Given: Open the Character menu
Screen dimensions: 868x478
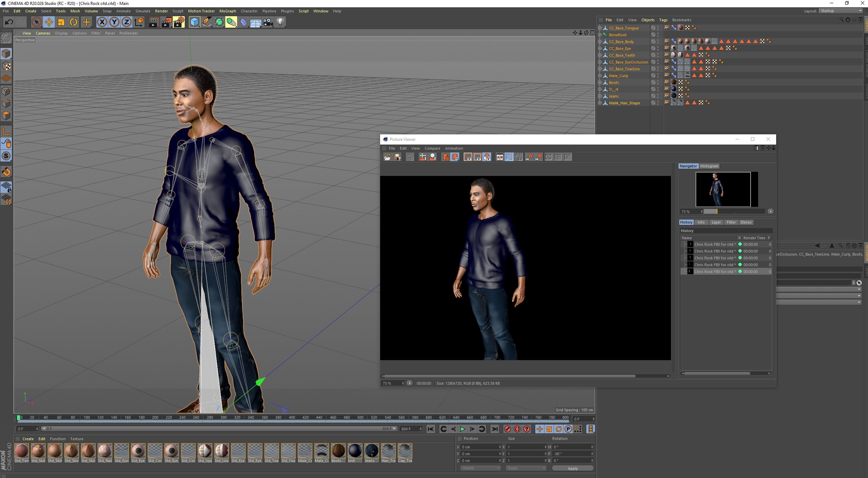Looking at the screenshot, I should pyautogui.click(x=249, y=11).
